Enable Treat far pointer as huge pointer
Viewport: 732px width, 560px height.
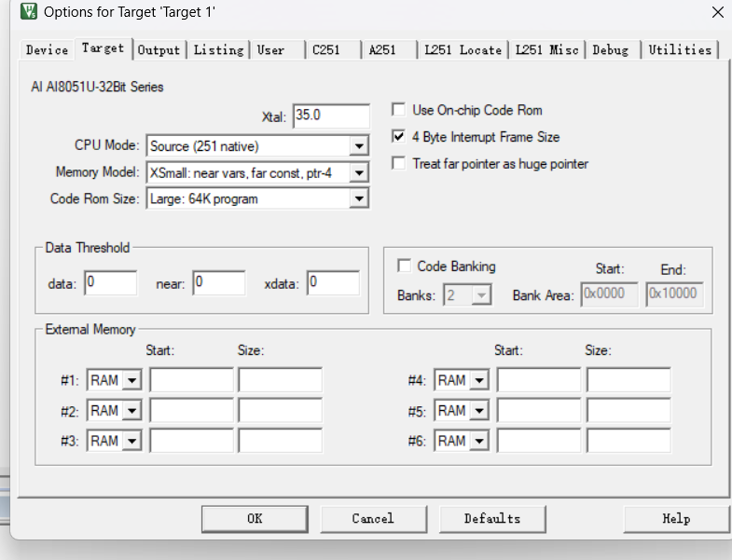[x=399, y=164]
